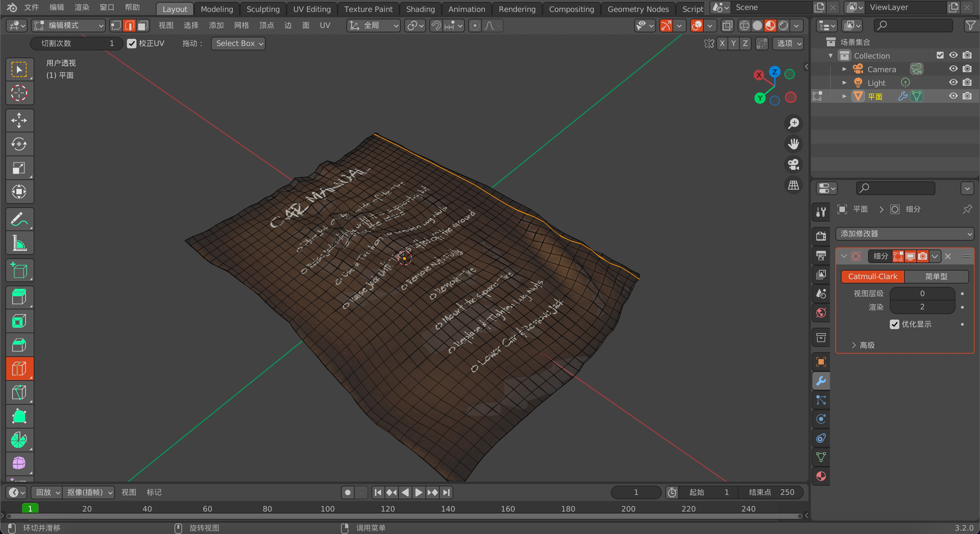Viewport: 980px width, 534px height.
Task: Toggle X-ray display mode
Action: 727,26
